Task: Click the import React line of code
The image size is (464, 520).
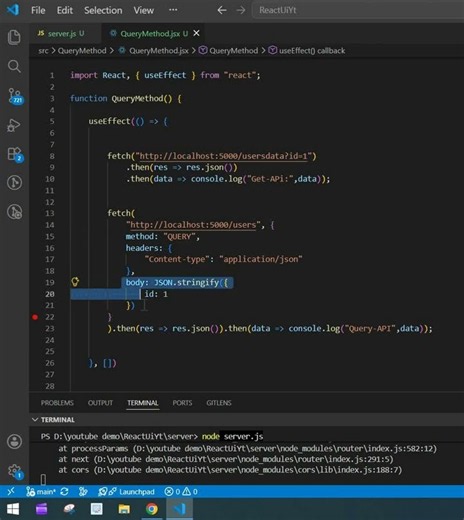Action: tap(165, 75)
